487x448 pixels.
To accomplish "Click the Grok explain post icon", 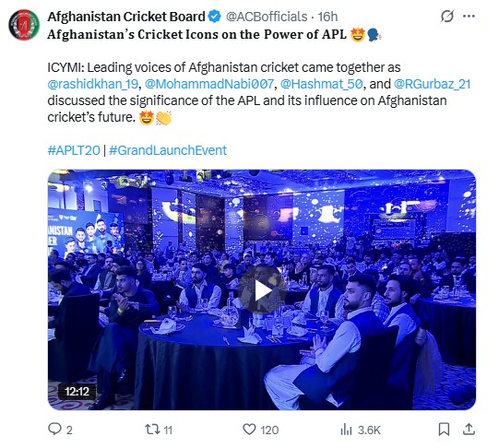I will click(x=447, y=17).
